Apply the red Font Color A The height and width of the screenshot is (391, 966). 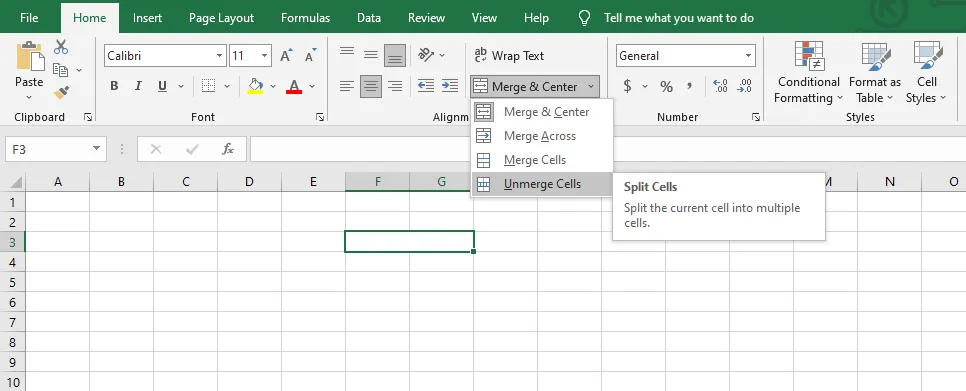point(294,86)
